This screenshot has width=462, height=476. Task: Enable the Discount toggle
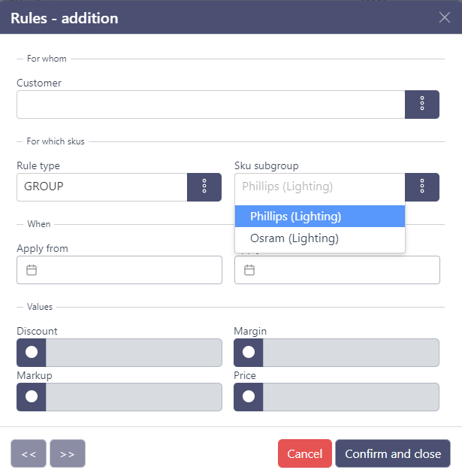pos(32,353)
